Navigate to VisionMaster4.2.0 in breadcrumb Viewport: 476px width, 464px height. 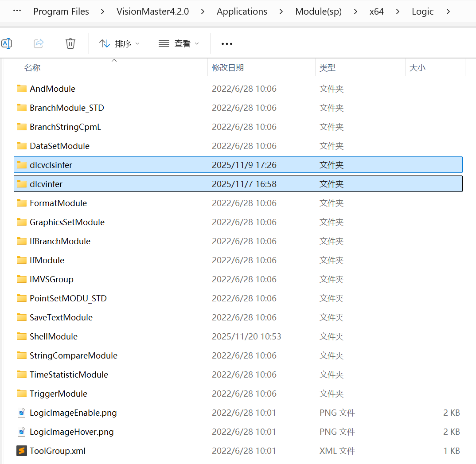(152, 12)
